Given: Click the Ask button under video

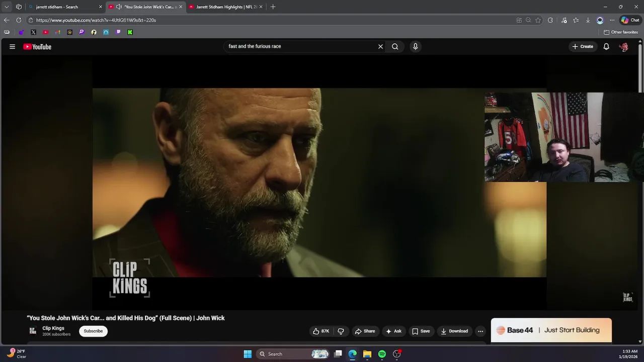Looking at the screenshot, I should click(x=393, y=331).
